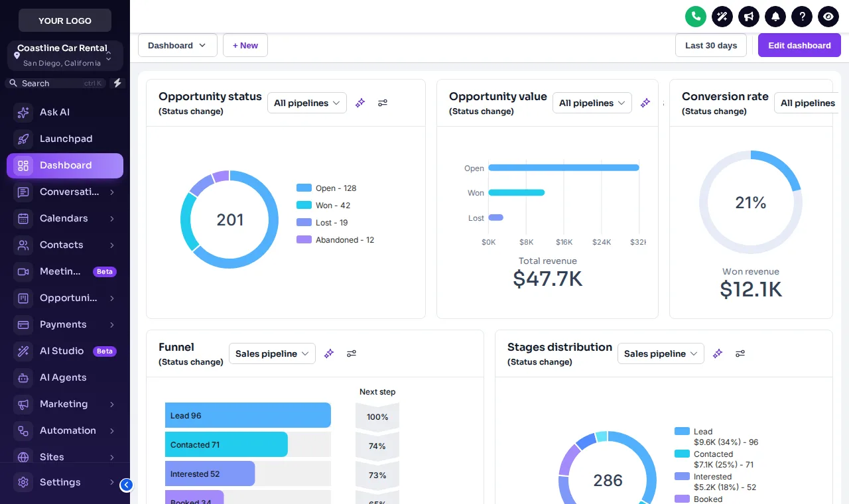The height and width of the screenshot is (504, 849).
Task: Expand the Marketing sidebar submenu chevron
Action: coord(112,404)
